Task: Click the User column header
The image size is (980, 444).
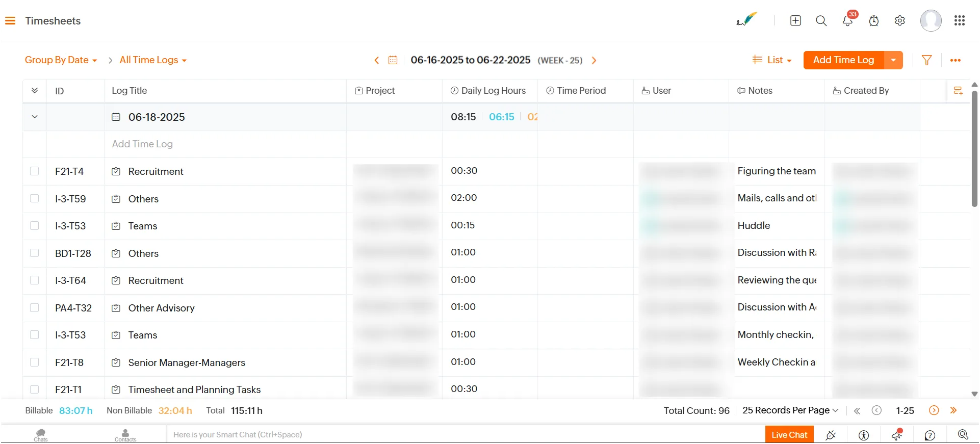Action: 656,91
